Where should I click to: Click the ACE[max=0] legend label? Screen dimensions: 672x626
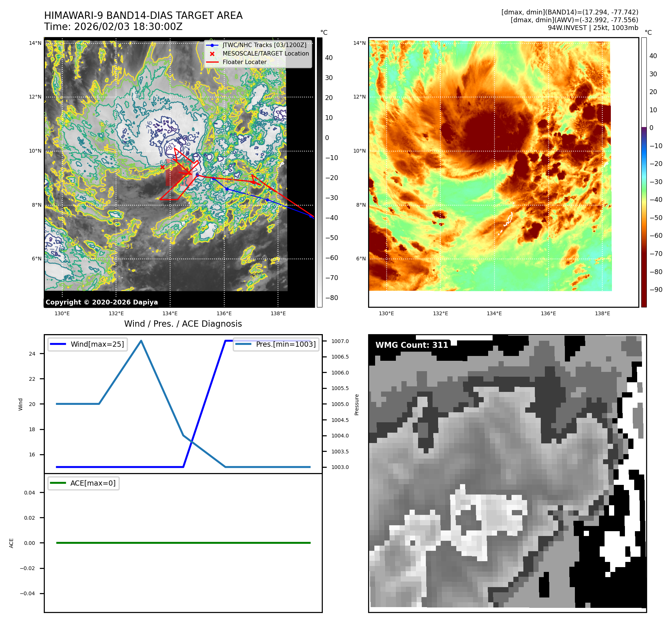93,483
